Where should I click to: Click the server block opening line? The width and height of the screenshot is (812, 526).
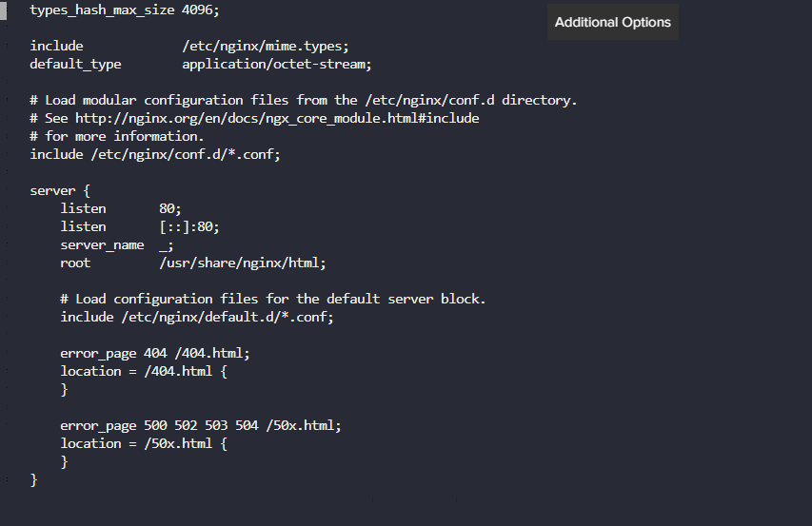[x=60, y=190]
